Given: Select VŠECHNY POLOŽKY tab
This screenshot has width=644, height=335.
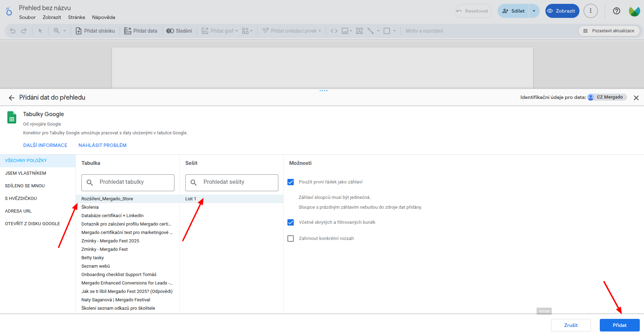Looking at the screenshot, I should (38, 161).
